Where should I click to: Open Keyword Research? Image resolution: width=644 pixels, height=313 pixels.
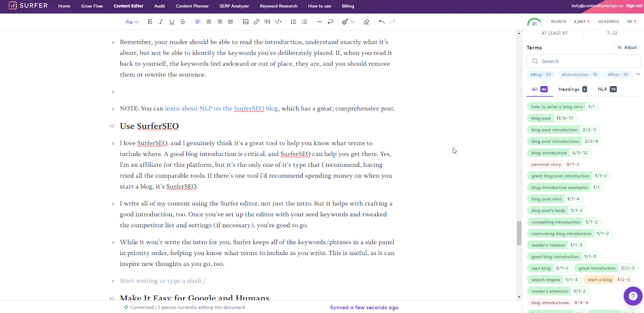[x=279, y=6]
